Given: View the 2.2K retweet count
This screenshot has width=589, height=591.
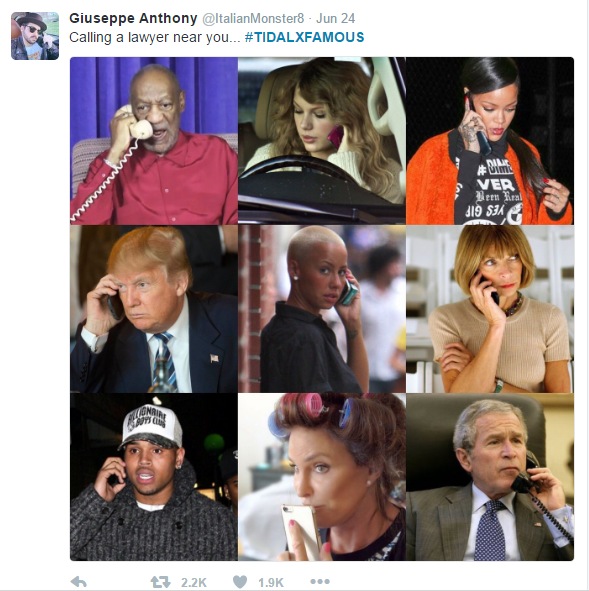Looking at the screenshot, I should coord(194,582).
